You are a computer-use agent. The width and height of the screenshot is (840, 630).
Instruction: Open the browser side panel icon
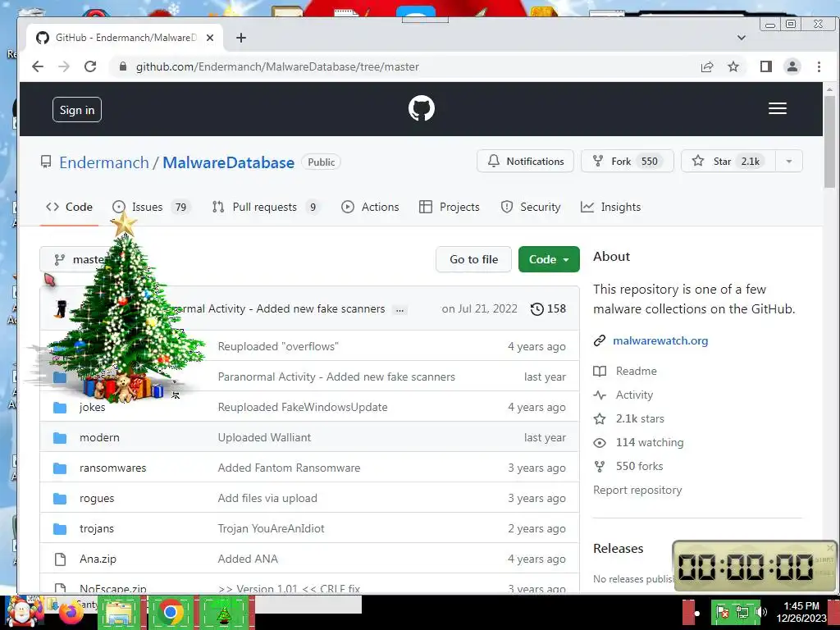tap(766, 66)
